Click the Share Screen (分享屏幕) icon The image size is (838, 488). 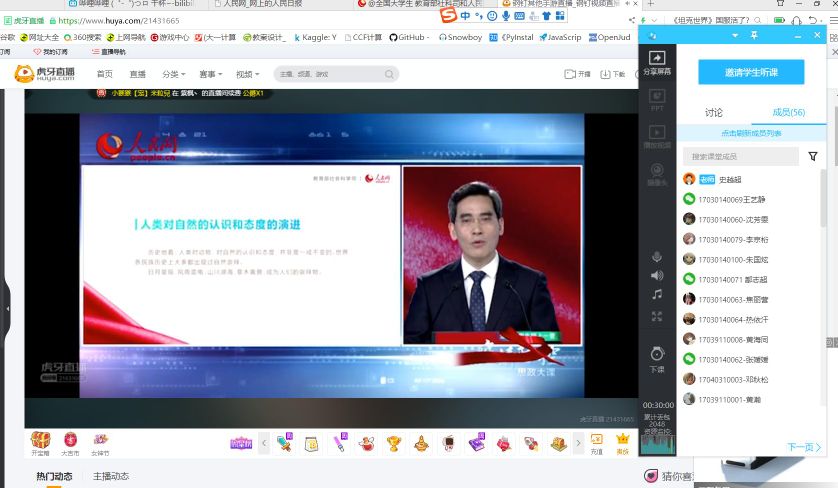(x=657, y=63)
